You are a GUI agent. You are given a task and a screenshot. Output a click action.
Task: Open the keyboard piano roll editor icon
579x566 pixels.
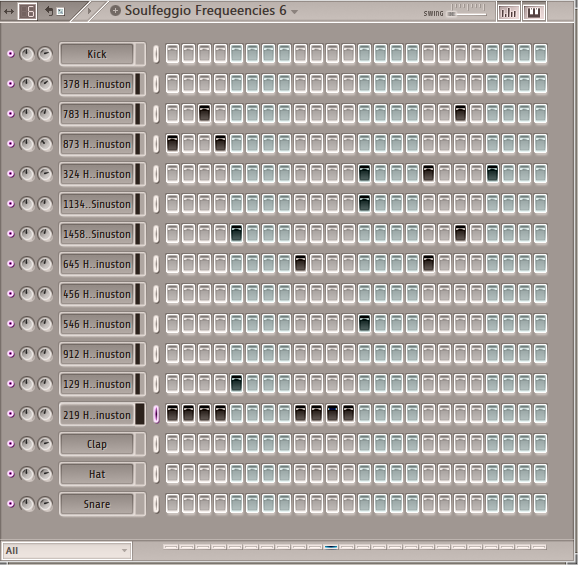coord(534,13)
